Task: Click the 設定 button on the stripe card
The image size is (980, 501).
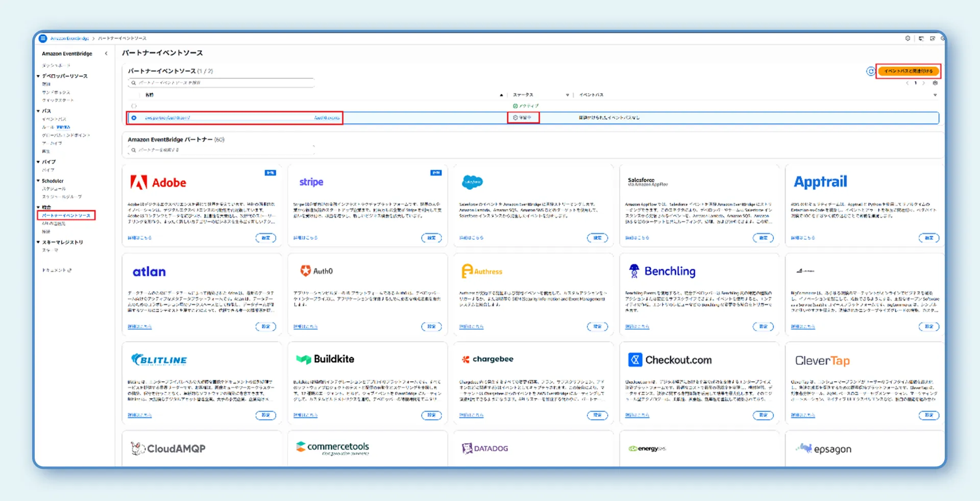Action: [431, 238]
